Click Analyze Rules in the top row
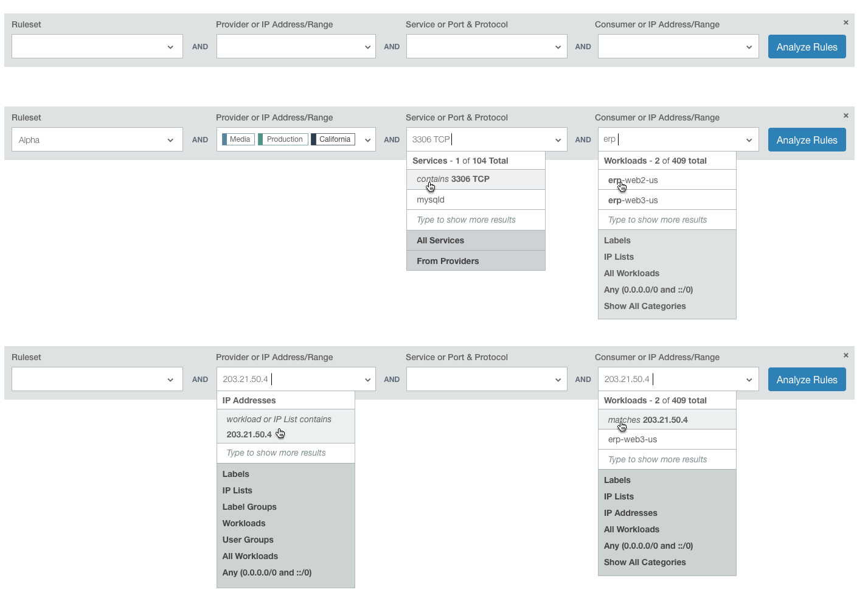The width and height of the screenshot is (868, 598). 807,47
